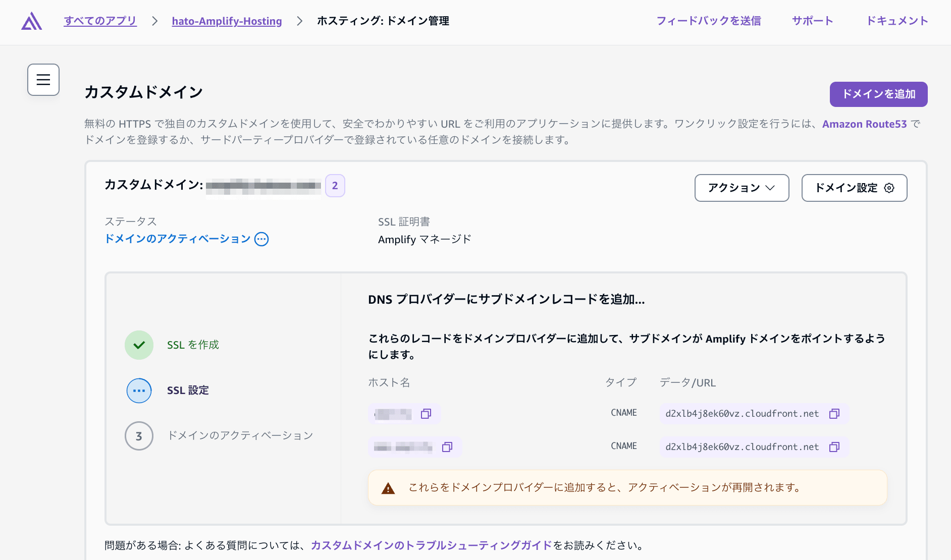951x560 pixels.
Task: Open hato-Amplify-Hosting breadcrumb link
Action: (x=227, y=21)
